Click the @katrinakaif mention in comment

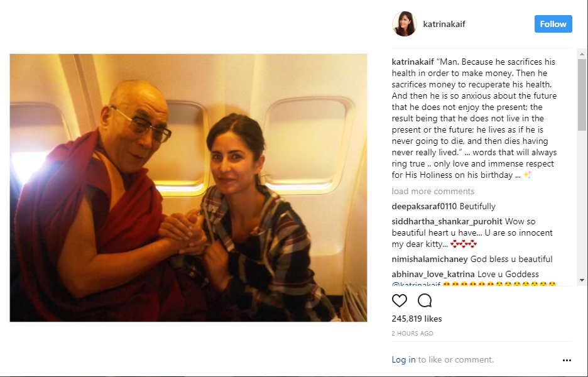[x=416, y=284]
